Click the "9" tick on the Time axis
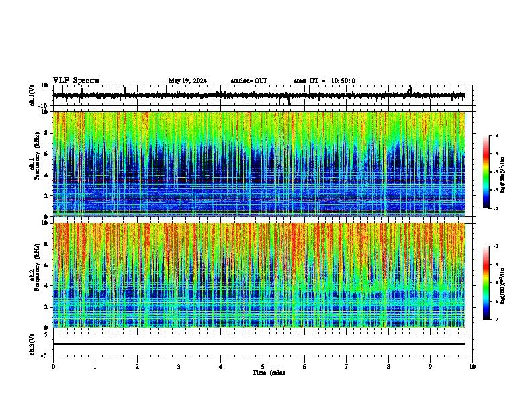532x411 pixels. [x=430, y=367]
